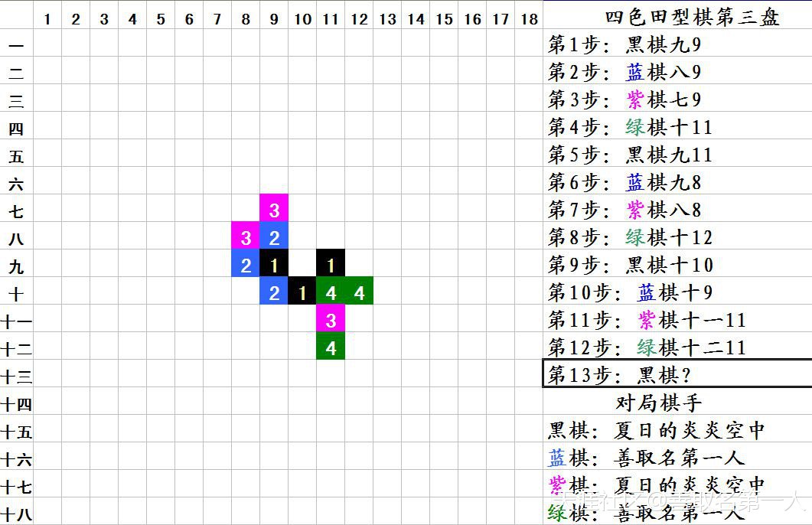Image resolution: width=812 pixels, height=525 pixels.
Task: Select the line 第7步：紫棋八8
Action: point(624,210)
